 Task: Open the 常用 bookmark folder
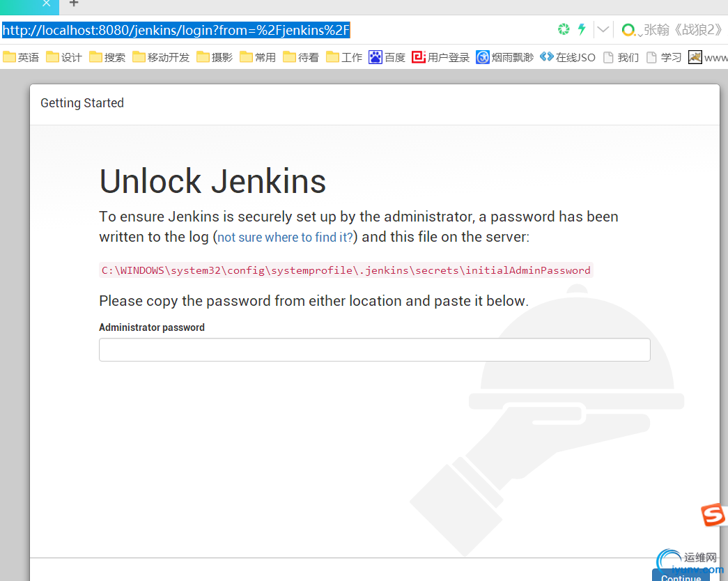[x=258, y=57]
